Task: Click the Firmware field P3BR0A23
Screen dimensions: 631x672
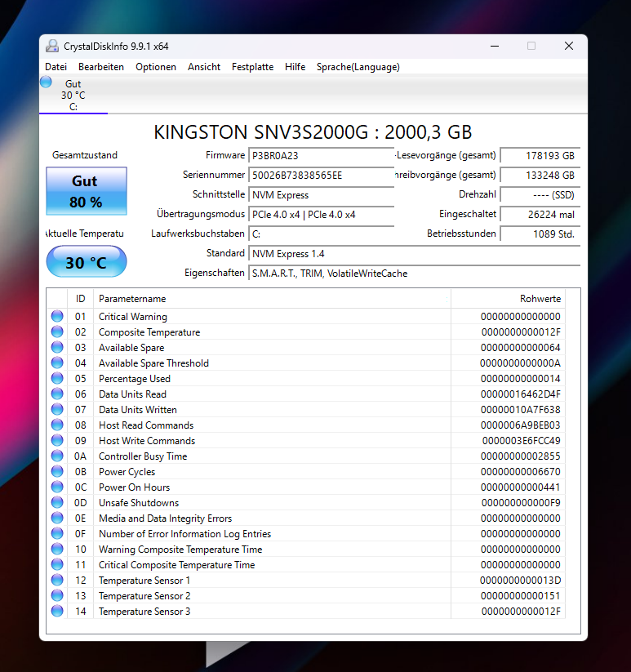Action: [x=321, y=156]
